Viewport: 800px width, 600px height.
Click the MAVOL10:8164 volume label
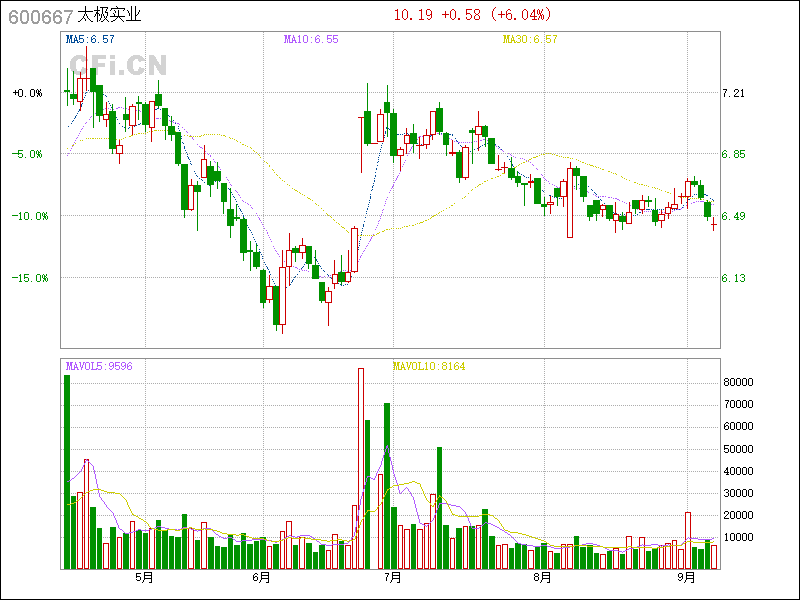429,366
